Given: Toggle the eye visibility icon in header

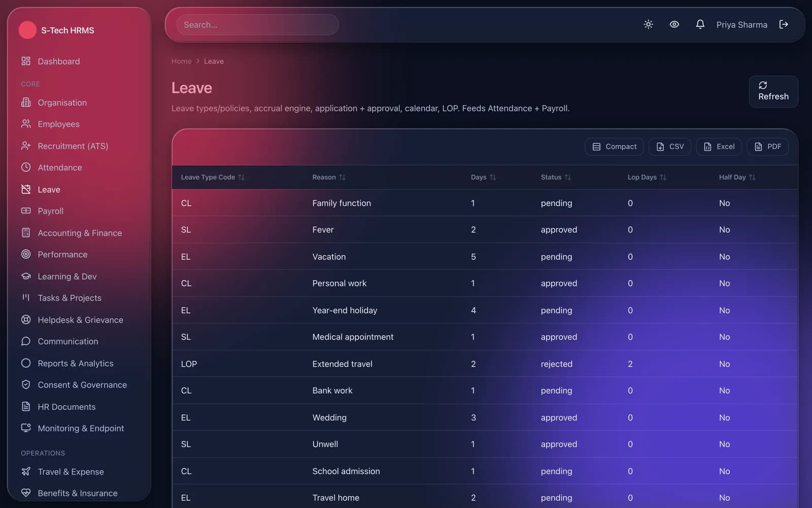Looking at the screenshot, I should [x=674, y=24].
